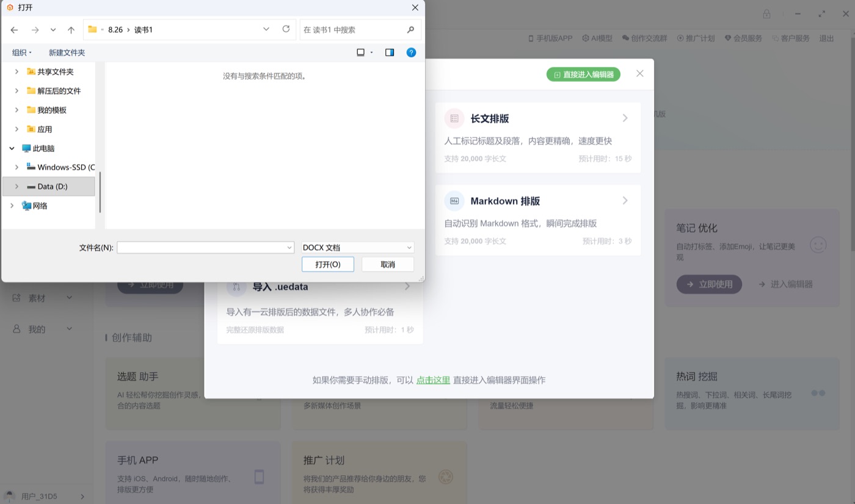Go forward in the open dialog
Viewport: 855px width, 504px height.
click(x=35, y=29)
